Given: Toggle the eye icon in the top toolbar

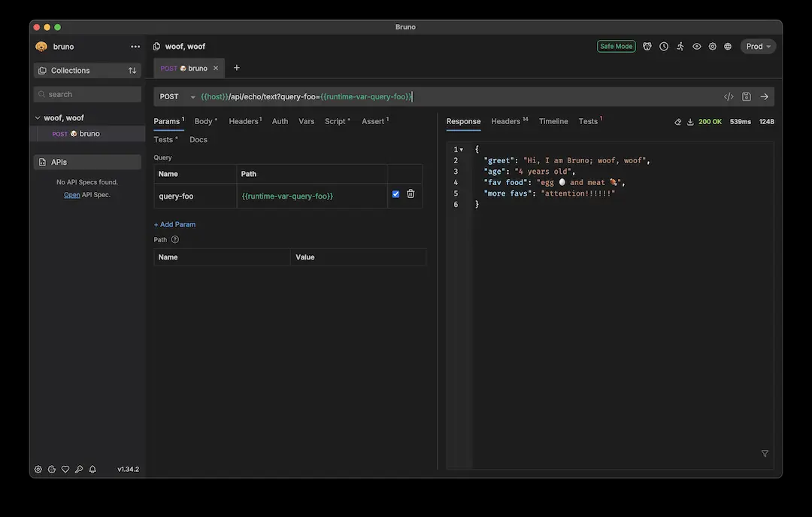Looking at the screenshot, I should 697,47.
